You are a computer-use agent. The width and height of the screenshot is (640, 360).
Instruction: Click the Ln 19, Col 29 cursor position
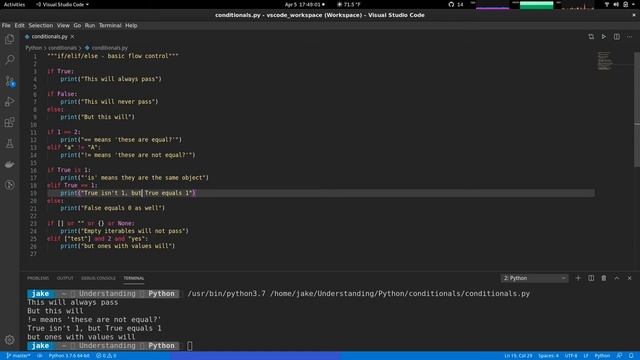click(518, 356)
